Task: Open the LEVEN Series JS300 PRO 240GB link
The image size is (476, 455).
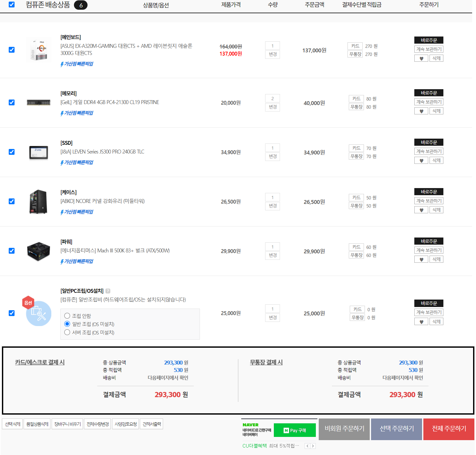Action: [x=102, y=152]
